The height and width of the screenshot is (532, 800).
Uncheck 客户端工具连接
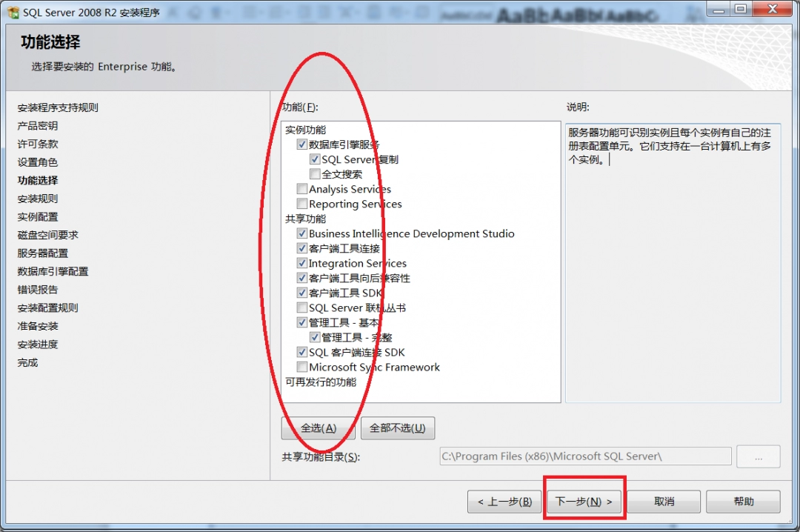click(301, 248)
